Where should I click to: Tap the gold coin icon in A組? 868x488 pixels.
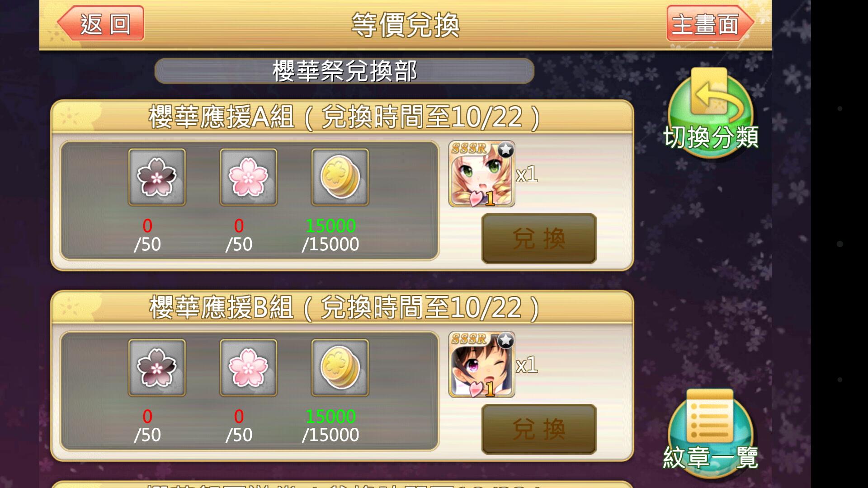pyautogui.click(x=340, y=177)
